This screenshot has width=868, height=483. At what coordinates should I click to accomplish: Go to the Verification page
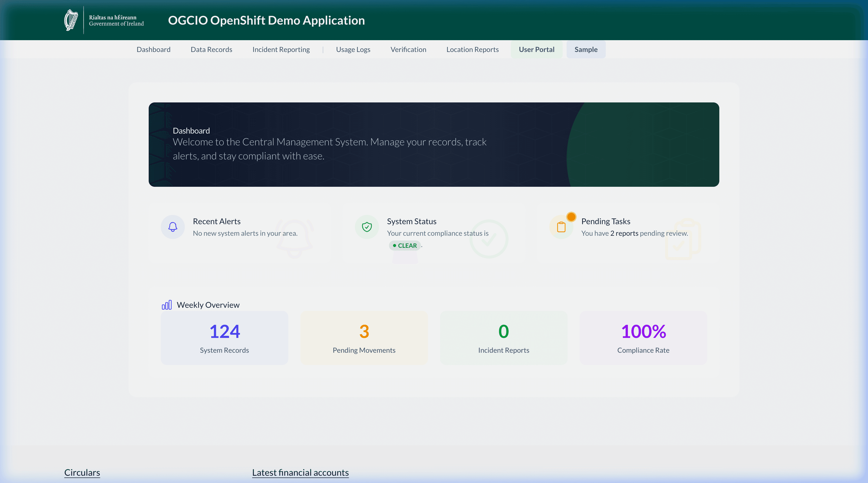[x=408, y=49]
